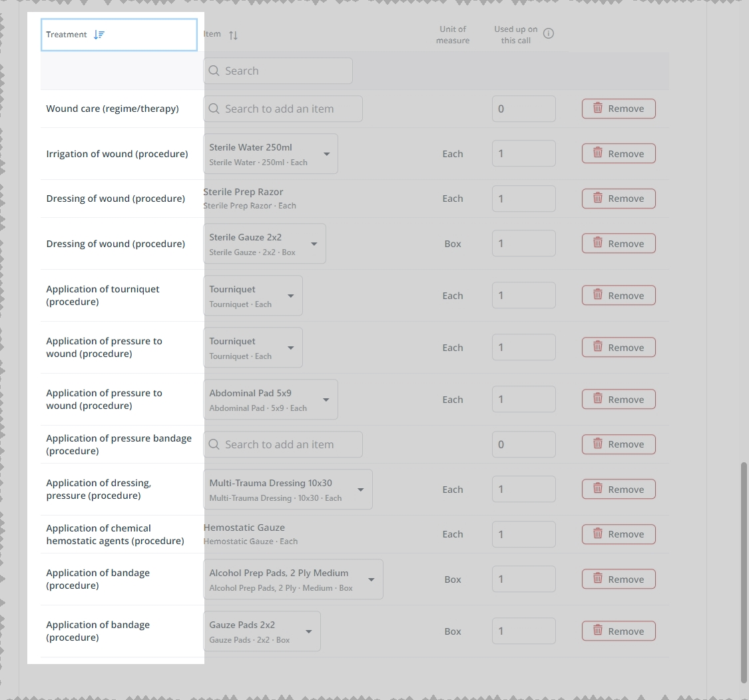Viewport: 749px width, 700px height.
Task: Edit used quantity for Sterile Water 250ml
Action: coord(524,153)
